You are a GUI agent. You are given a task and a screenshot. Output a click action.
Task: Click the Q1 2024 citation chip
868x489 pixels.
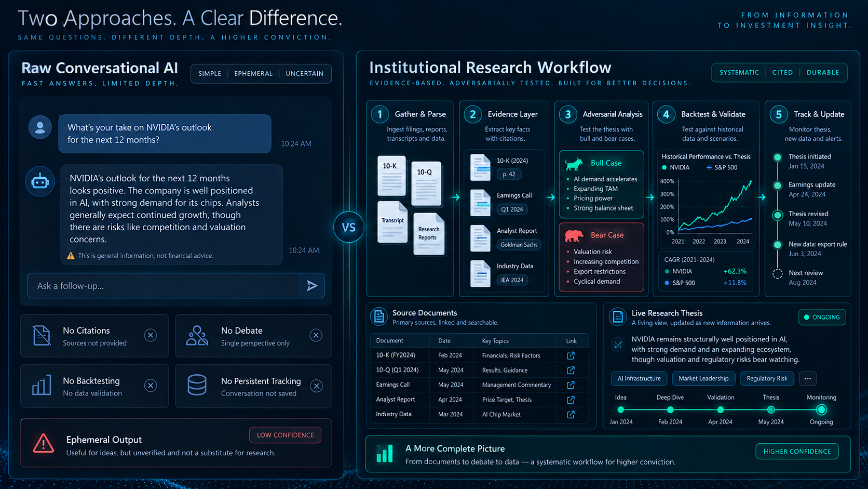[x=512, y=209]
